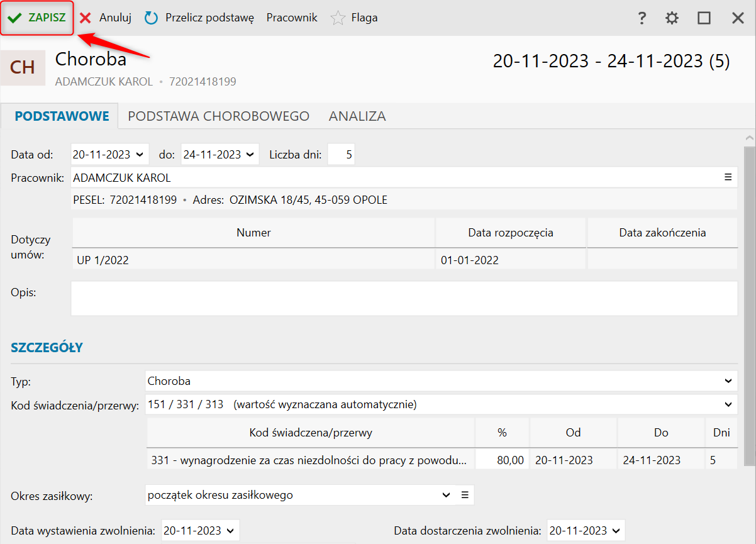Open help via question mark icon
This screenshot has width=756, height=544.
642,18
